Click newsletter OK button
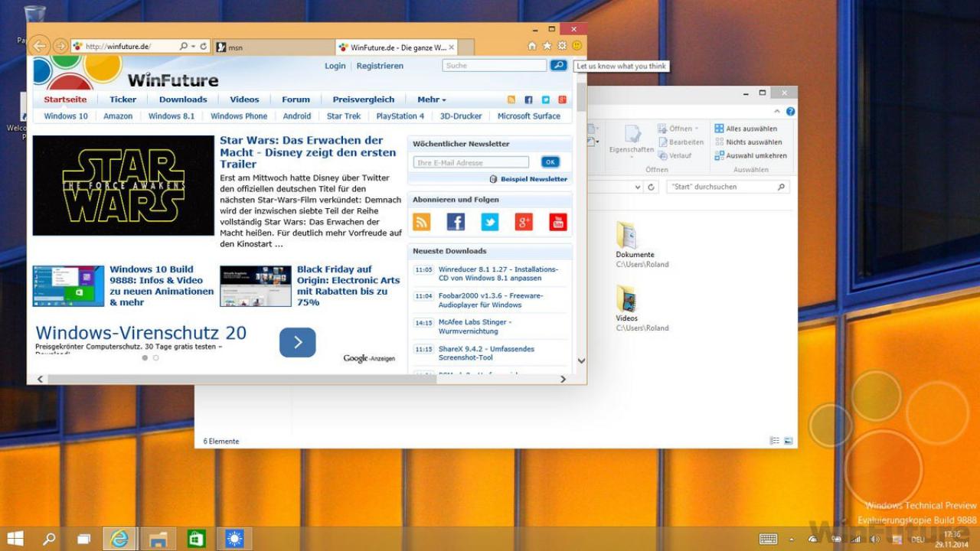 (550, 162)
